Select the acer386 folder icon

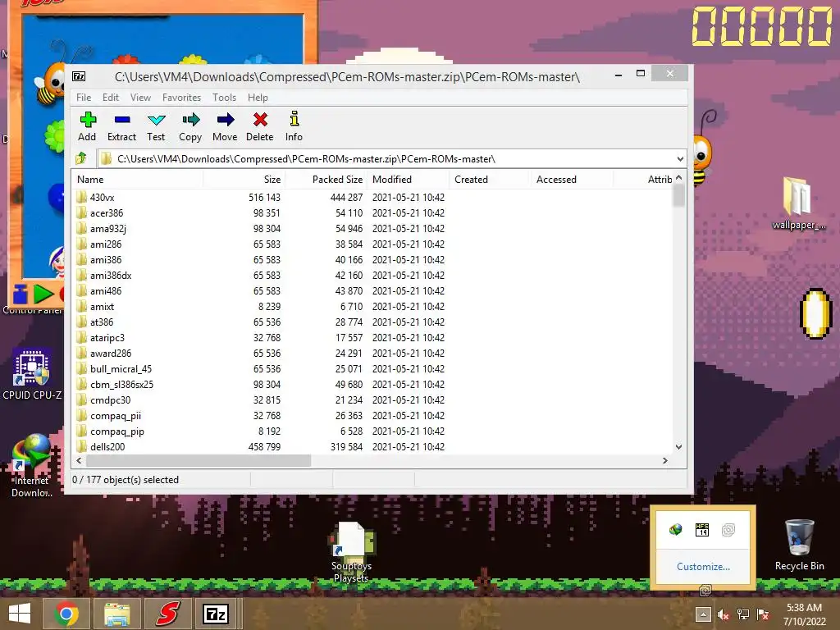pyautogui.click(x=81, y=212)
